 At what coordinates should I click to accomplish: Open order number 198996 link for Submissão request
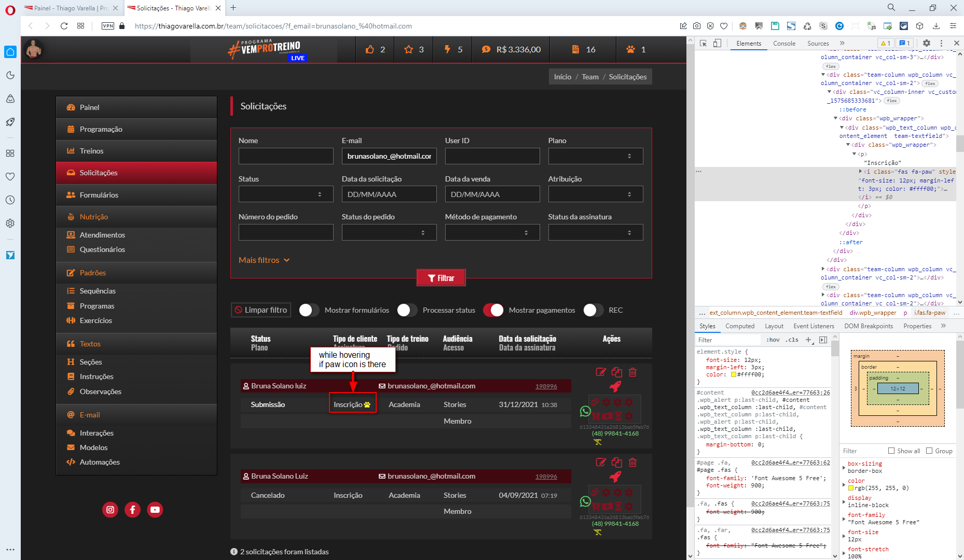(x=546, y=386)
